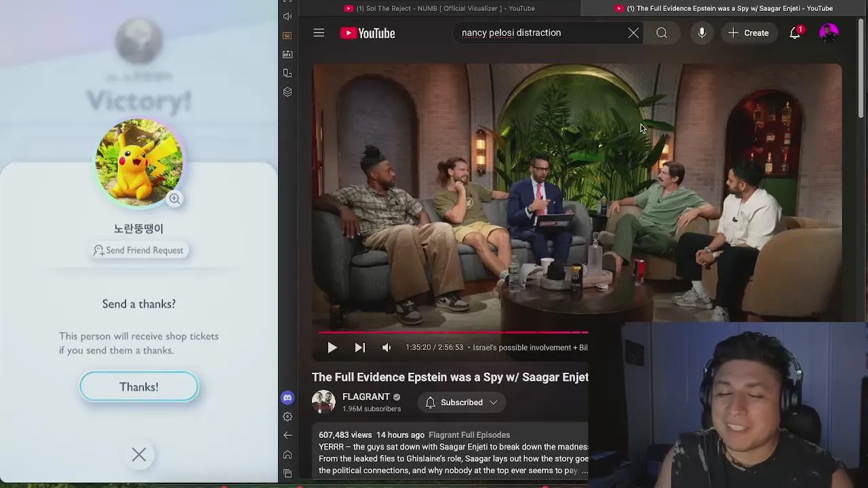Viewport: 868px width, 488px height.
Task: Click the emulator back arrow
Action: coord(288,436)
